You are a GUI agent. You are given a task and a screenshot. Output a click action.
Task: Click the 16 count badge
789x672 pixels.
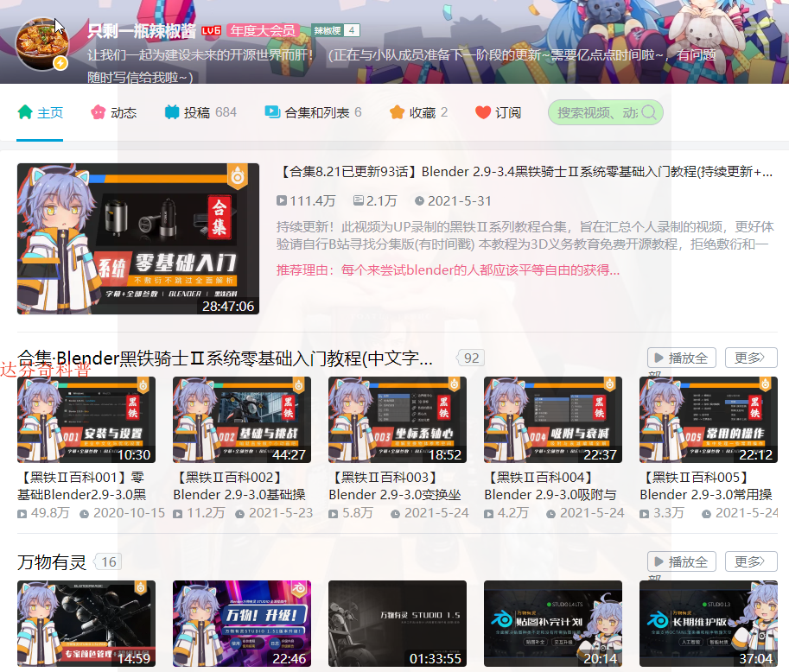(108, 561)
